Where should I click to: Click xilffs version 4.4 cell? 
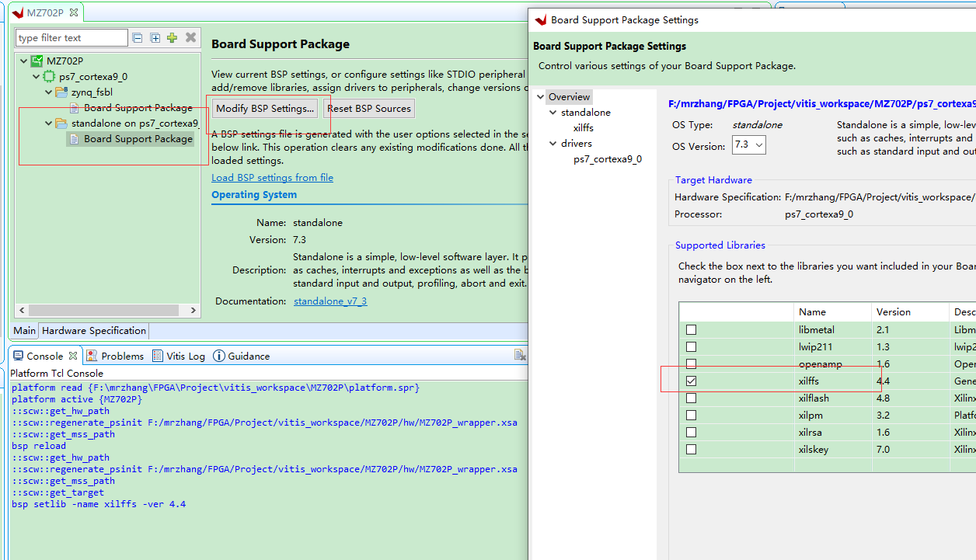(x=911, y=381)
